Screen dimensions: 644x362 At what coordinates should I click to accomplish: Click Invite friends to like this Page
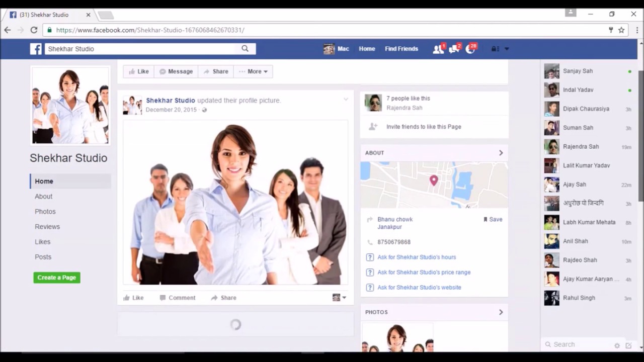point(424,127)
